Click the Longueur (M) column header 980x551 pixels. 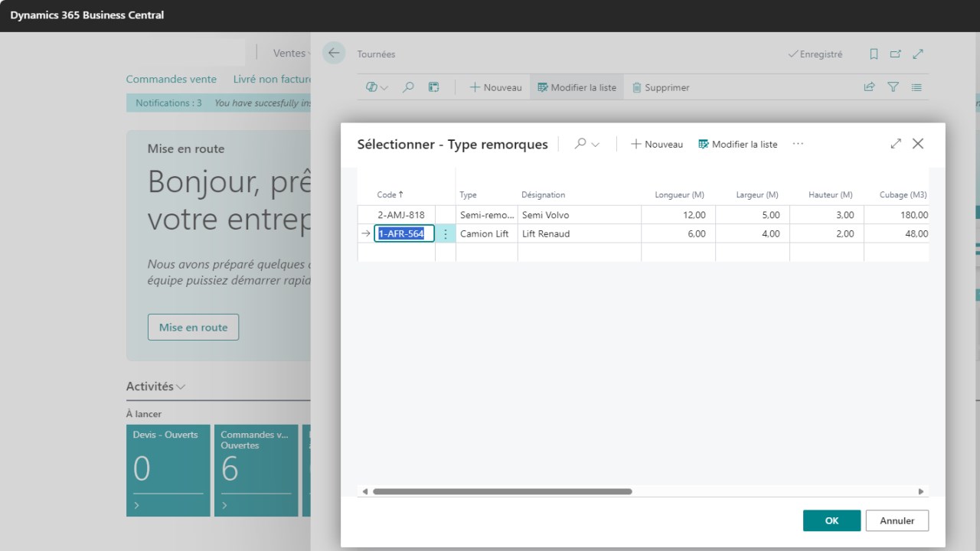(679, 194)
